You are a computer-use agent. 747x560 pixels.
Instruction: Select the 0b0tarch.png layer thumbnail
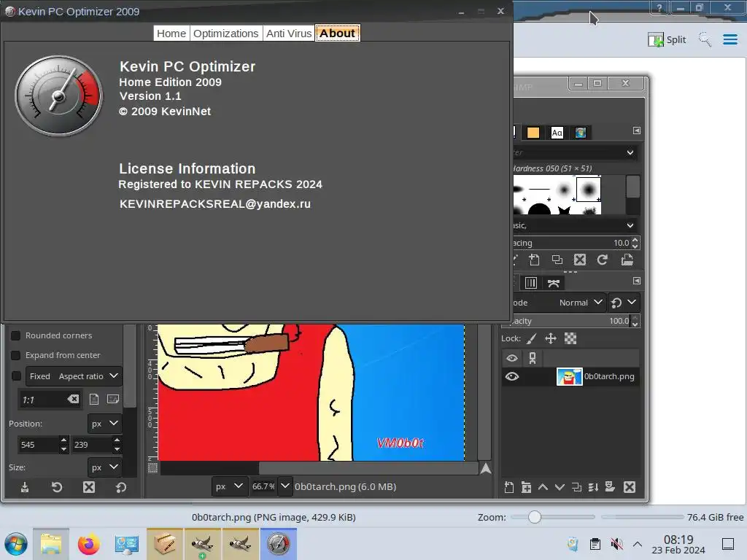pyautogui.click(x=569, y=377)
